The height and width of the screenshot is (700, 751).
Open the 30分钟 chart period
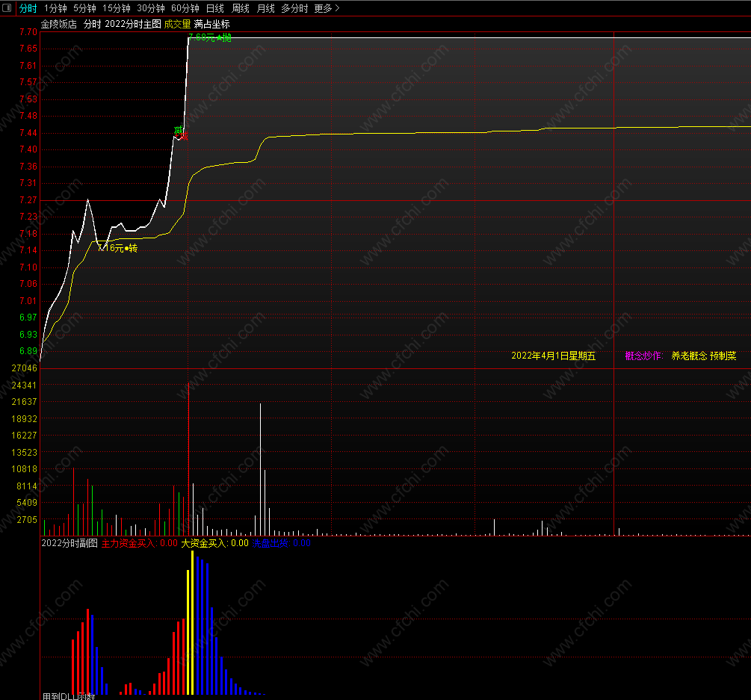point(151,8)
